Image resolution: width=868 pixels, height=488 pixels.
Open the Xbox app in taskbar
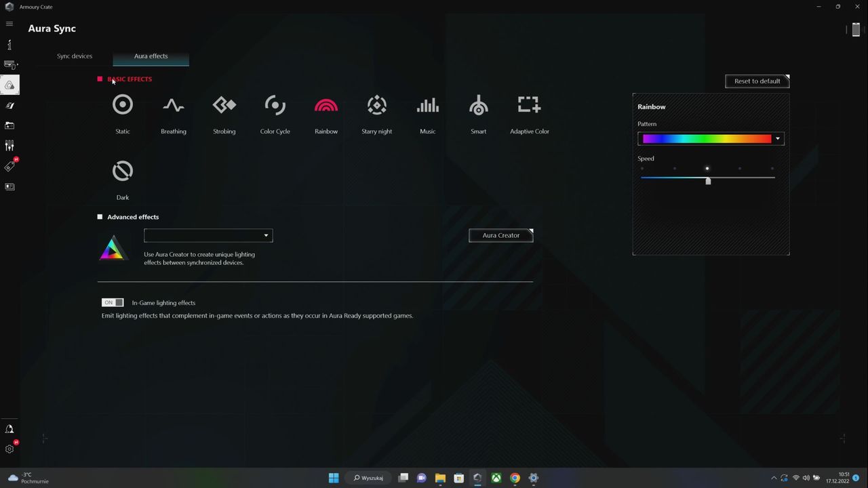(x=496, y=478)
